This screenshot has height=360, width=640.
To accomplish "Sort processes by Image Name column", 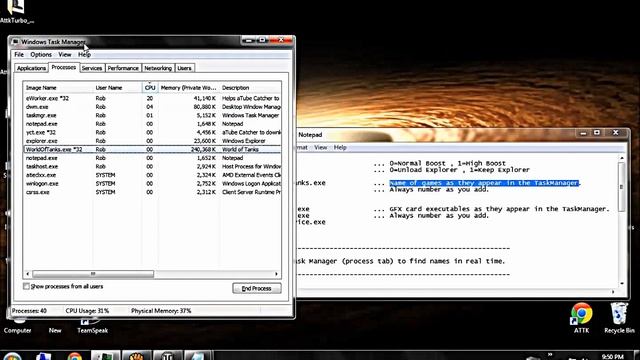I will (x=58, y=88).
